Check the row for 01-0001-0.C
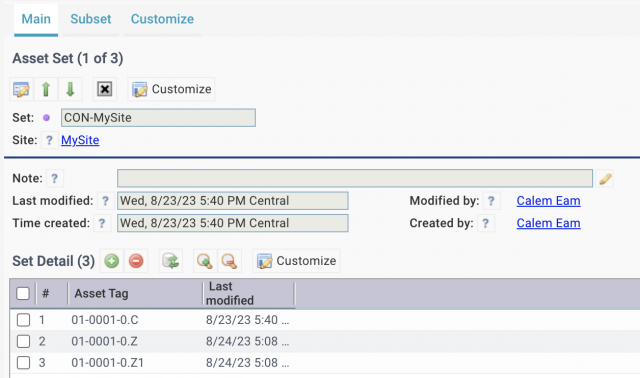The height and width of the screenshot is (378, 640). (23, 320)
